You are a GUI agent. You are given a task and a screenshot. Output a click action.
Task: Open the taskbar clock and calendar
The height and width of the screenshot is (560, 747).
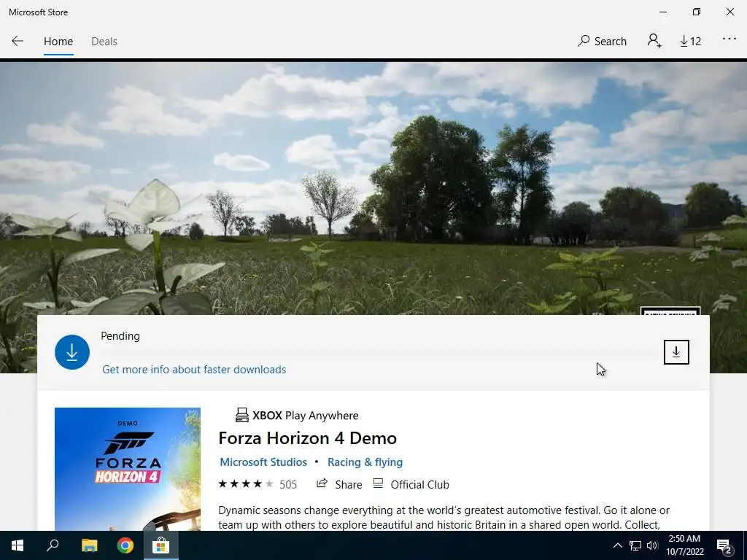[684, 545]
